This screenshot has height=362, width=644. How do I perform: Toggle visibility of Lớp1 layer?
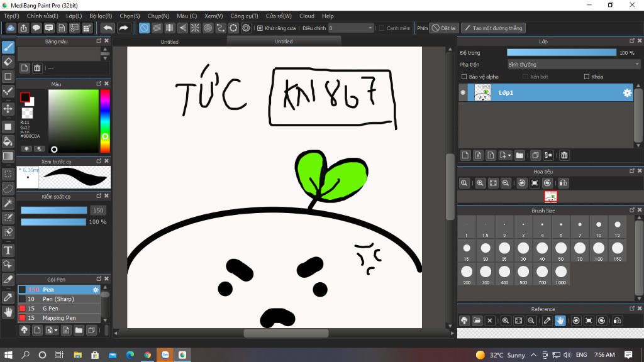point(463,93)
